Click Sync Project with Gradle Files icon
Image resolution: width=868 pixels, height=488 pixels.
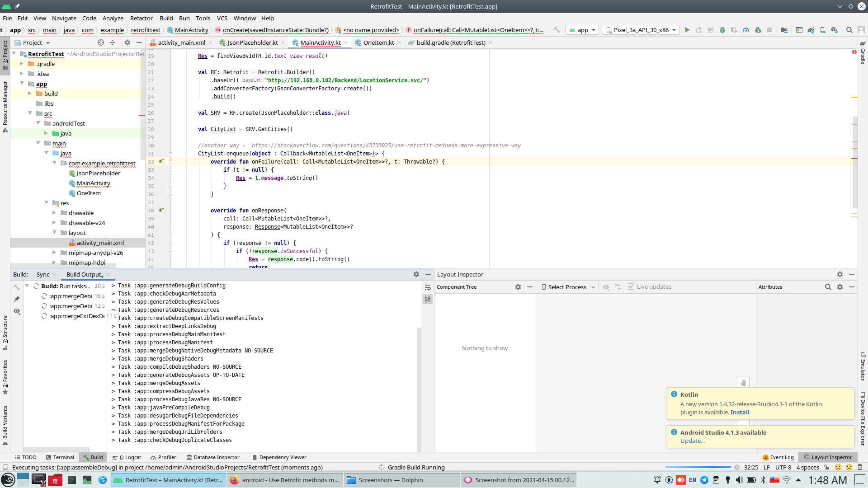[811, 30]
